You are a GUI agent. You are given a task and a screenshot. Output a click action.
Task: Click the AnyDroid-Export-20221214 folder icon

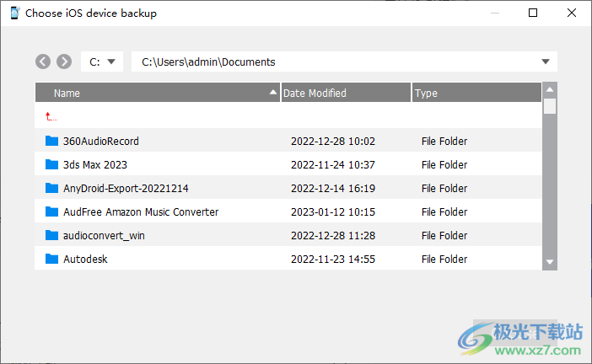click(51, 188)
